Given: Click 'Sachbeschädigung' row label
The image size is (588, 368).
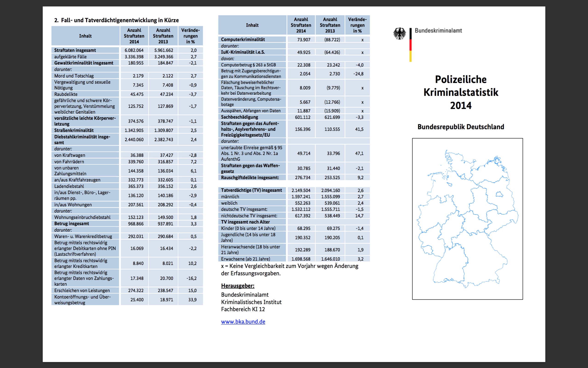Looking at the screenshot, I should 240,117.
